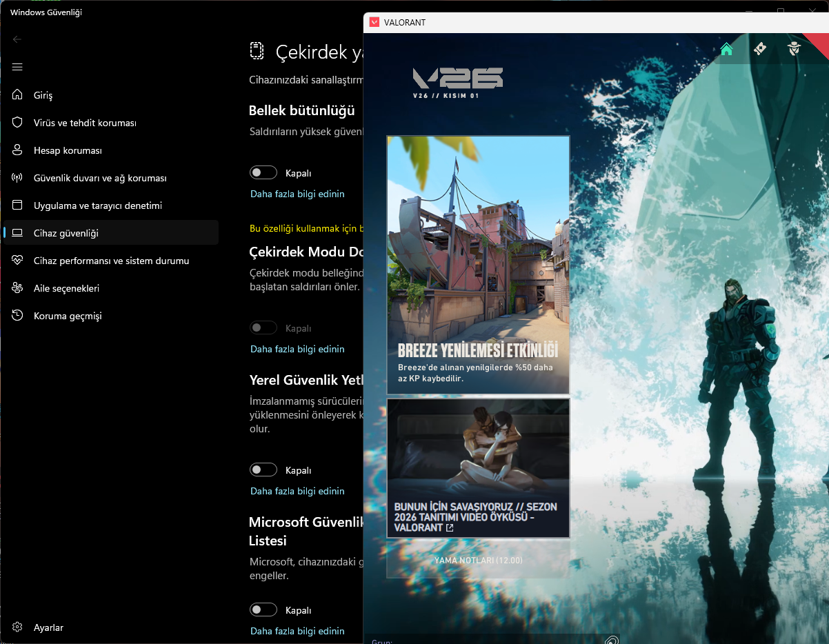Screen dimensions: 829x644
Task: Open the Bunun İçin Savaşıyoruz video card
Action: click(479, 468)
